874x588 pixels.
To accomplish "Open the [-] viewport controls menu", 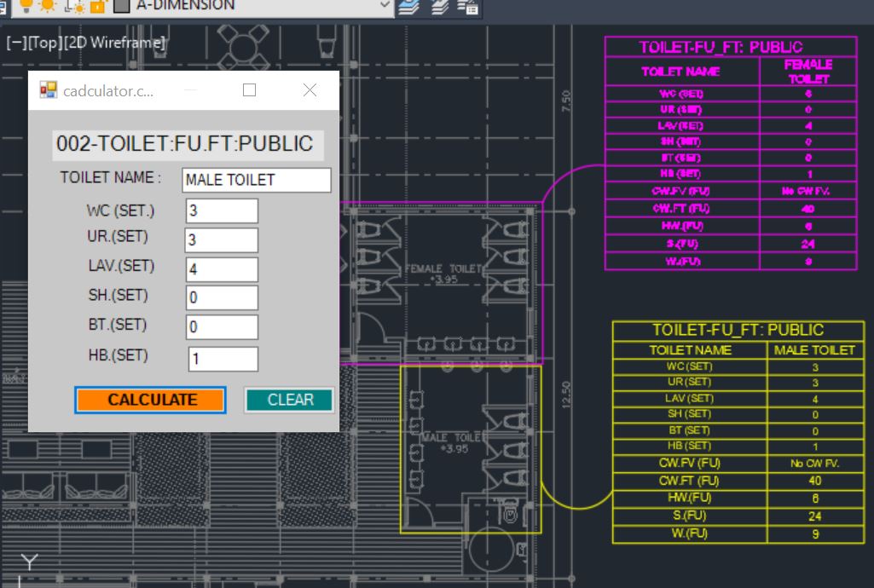I will 16,43.
